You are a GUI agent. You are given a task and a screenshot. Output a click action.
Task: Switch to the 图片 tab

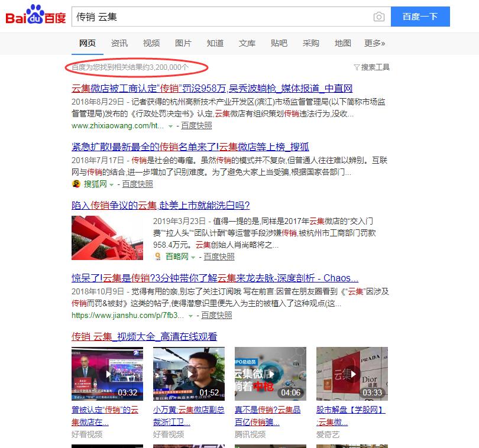(x=183, y=43)
